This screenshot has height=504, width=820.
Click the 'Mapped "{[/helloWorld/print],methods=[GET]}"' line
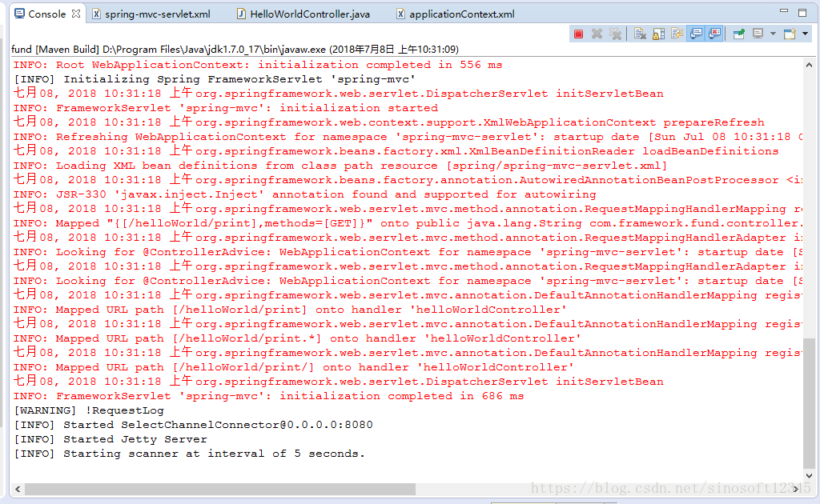pyautogui.click(x=408, y=223)
